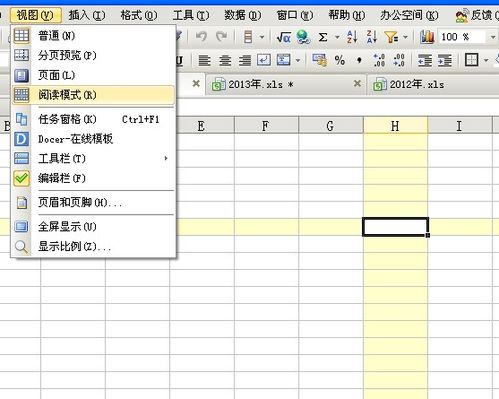Viewport: 499px width, 399px height.
Task: Align text left
Action: (204, 61)
